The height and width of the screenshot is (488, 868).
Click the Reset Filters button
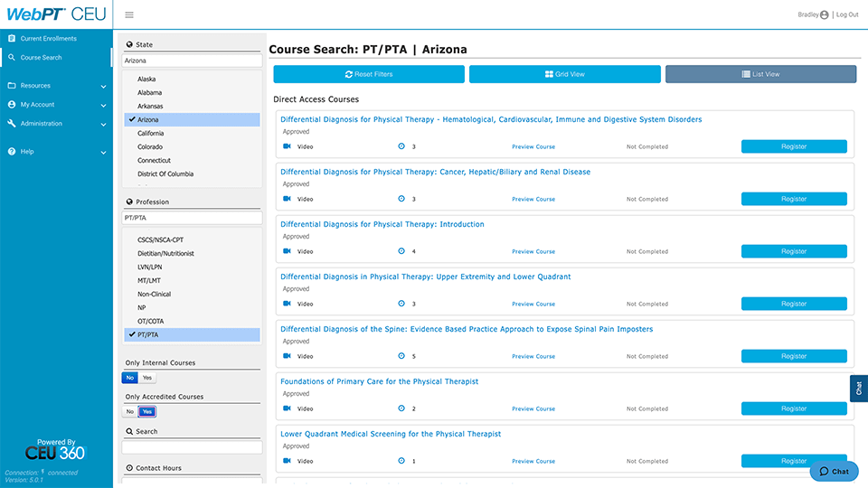[x=369, y=74]
